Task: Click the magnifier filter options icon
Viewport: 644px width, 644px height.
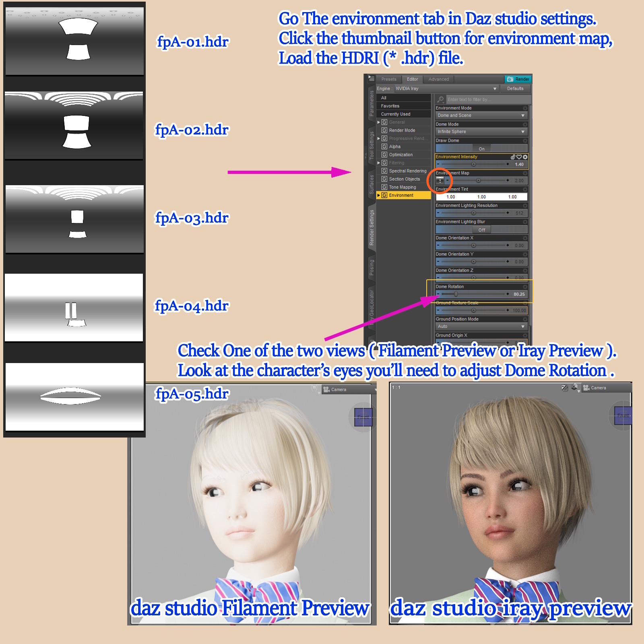Action: tap(441, 99)
